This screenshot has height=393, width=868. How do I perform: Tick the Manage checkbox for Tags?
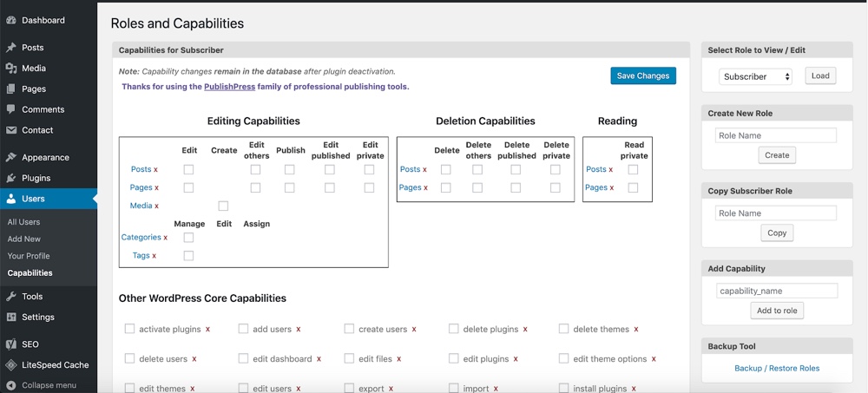coord(188,256)
